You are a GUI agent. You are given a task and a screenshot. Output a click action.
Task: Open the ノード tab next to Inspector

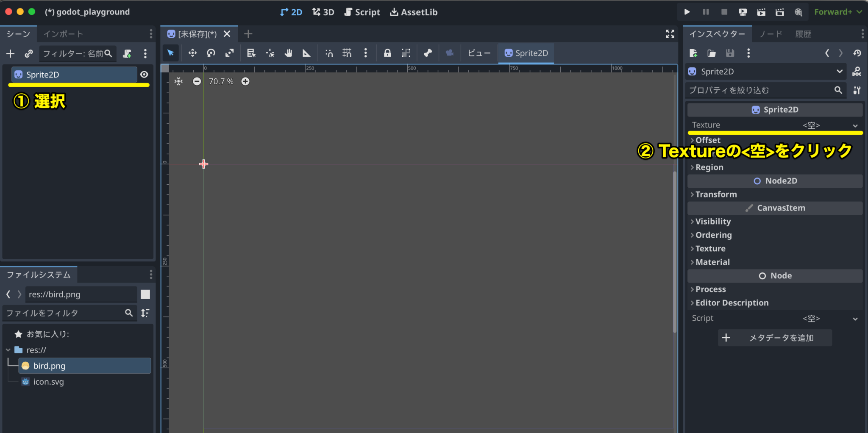(770, 33)
